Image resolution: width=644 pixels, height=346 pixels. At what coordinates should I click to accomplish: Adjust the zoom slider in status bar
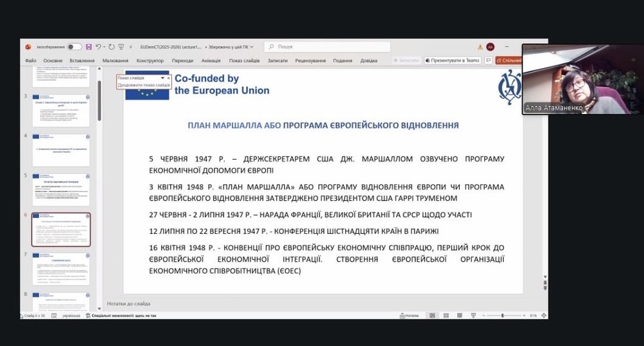(502, 316)
